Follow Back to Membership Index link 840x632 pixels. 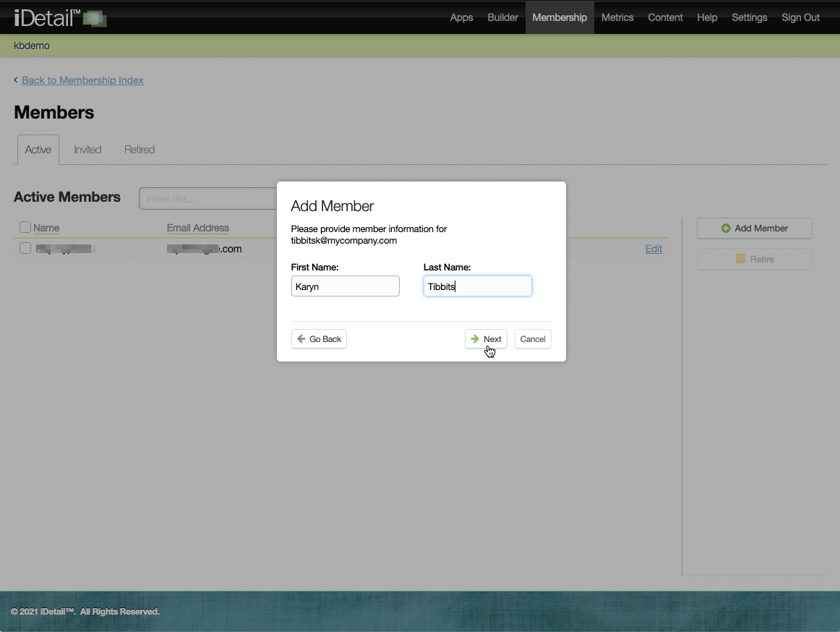[82, 80]
